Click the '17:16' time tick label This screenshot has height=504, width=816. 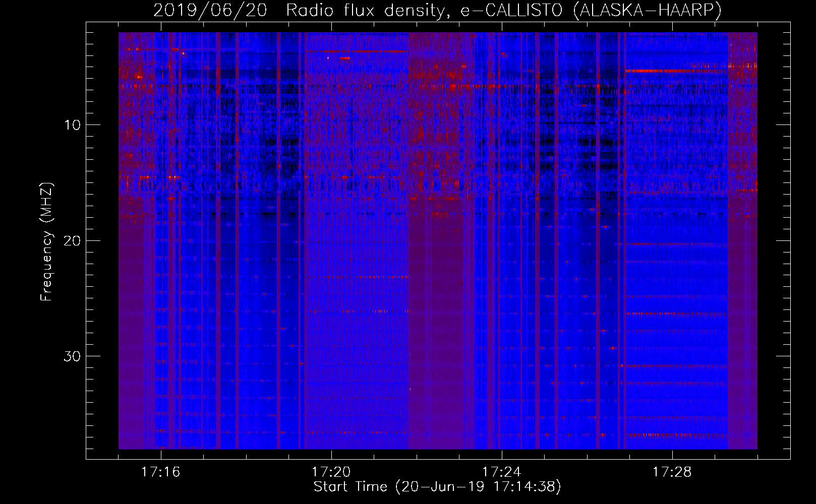(x=161, y=472)
